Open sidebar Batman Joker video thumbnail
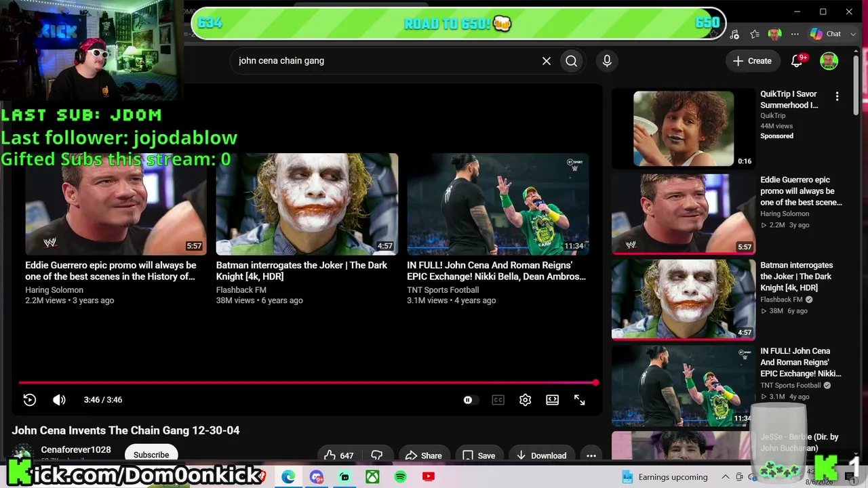 tap(684, 299)
